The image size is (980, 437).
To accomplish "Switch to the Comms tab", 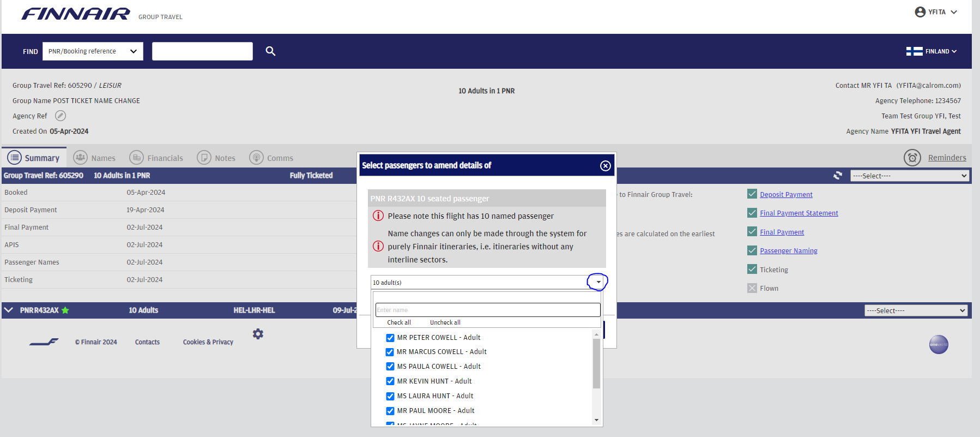I will (271, 158).
